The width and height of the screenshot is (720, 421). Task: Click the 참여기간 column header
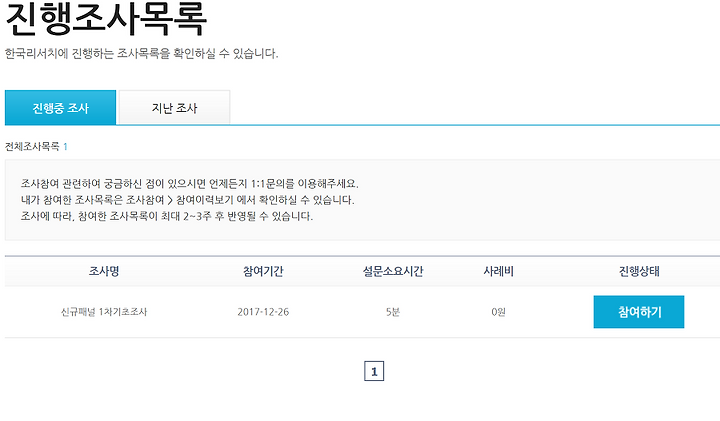[263, 271]
